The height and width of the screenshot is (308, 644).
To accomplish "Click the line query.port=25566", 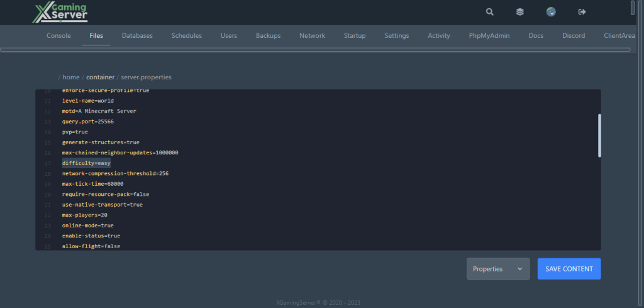I will pyautogui.click(x=88, y=122).
